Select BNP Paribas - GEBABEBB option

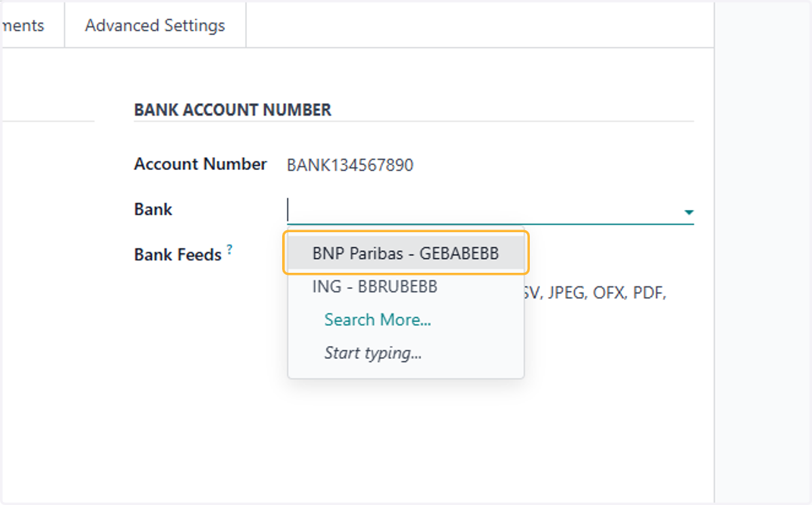[405, 253]
